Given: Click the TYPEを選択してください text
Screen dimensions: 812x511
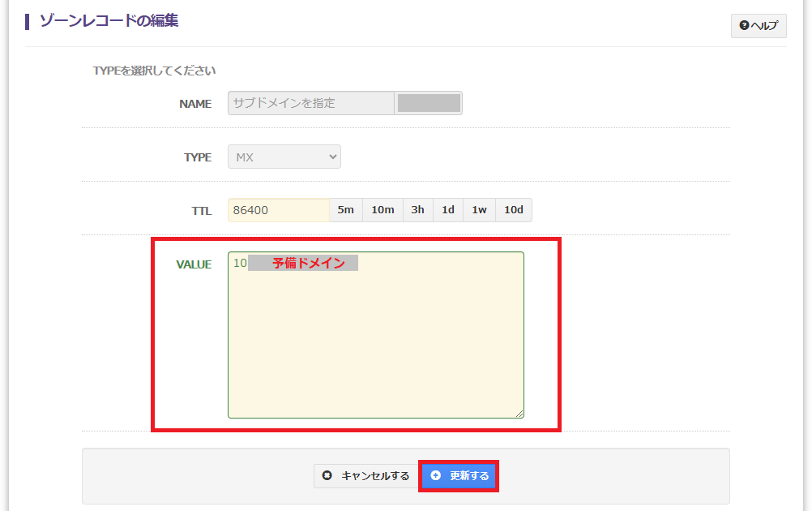Looking at the screenshot, I should [x=154, y=71].
